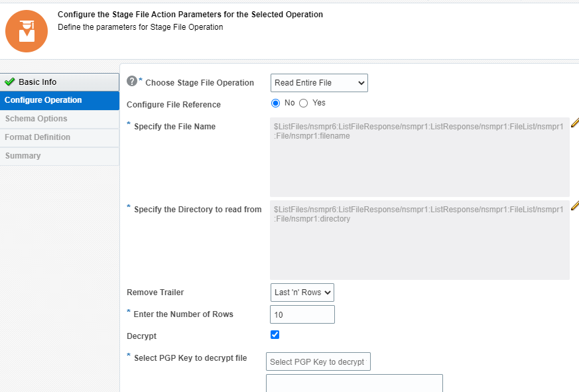The height and width of the screenshot is (392, 579).
Task: Select the Yes radio for Configure File Reference
Action: point(304,103)
